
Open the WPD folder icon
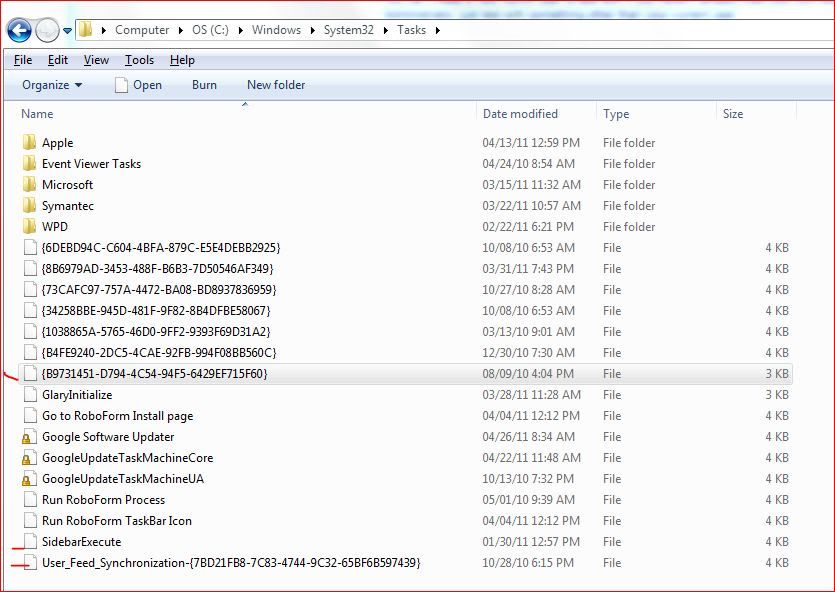coord(31,226)
